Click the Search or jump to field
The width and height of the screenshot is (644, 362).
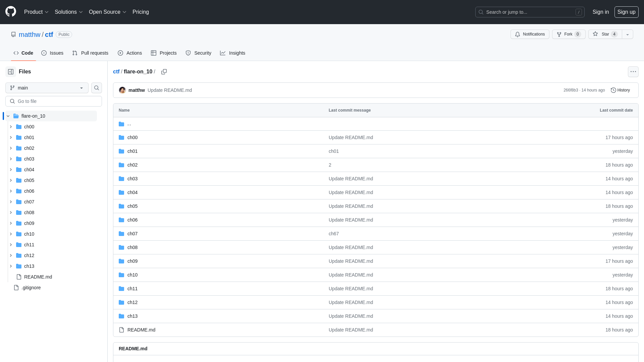pyautogui.click(x=530, y=12)
